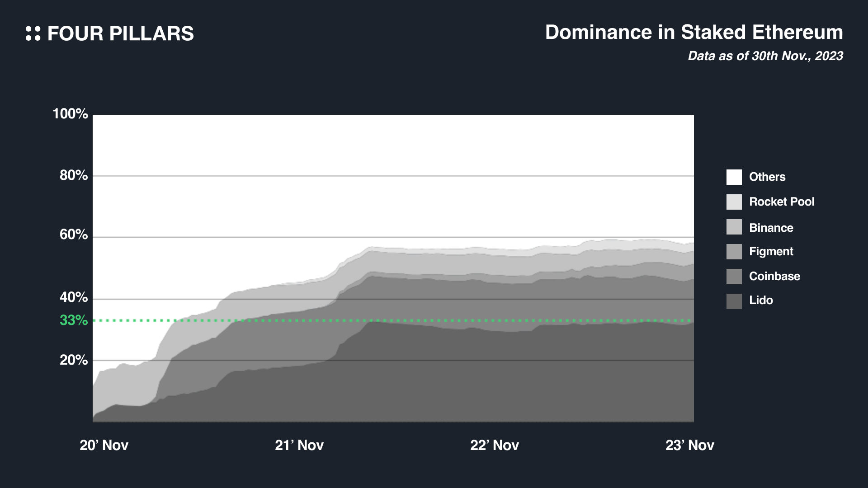Click the 22' Nov x-axis label
The height and width of the screenshot is (488, 868).
tap(495, 445)
